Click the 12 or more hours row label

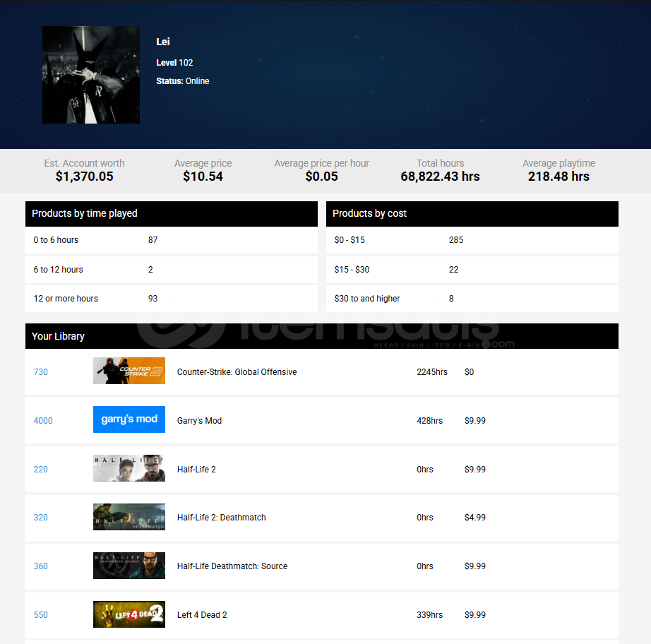tap(66, 299)
